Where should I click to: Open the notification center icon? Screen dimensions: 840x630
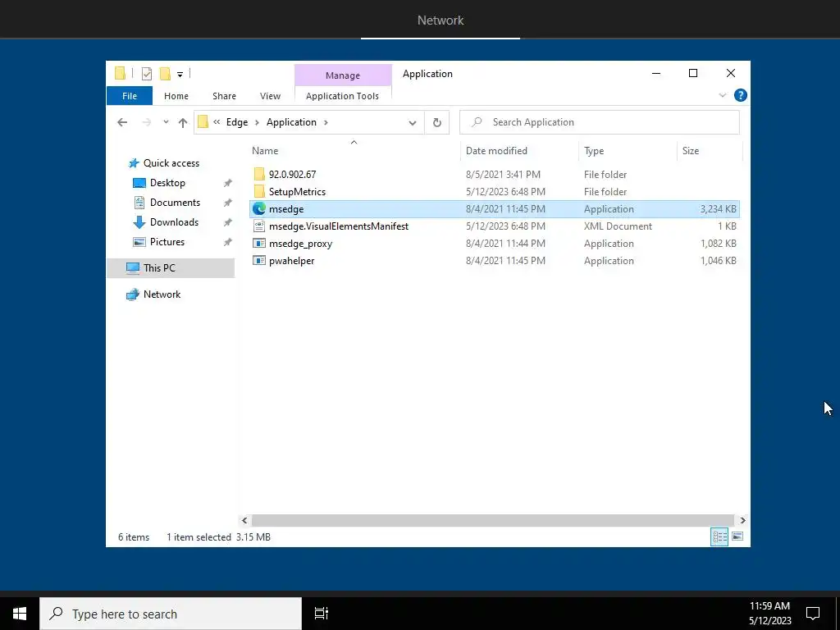pyautogui.click(x=813, y=614)
